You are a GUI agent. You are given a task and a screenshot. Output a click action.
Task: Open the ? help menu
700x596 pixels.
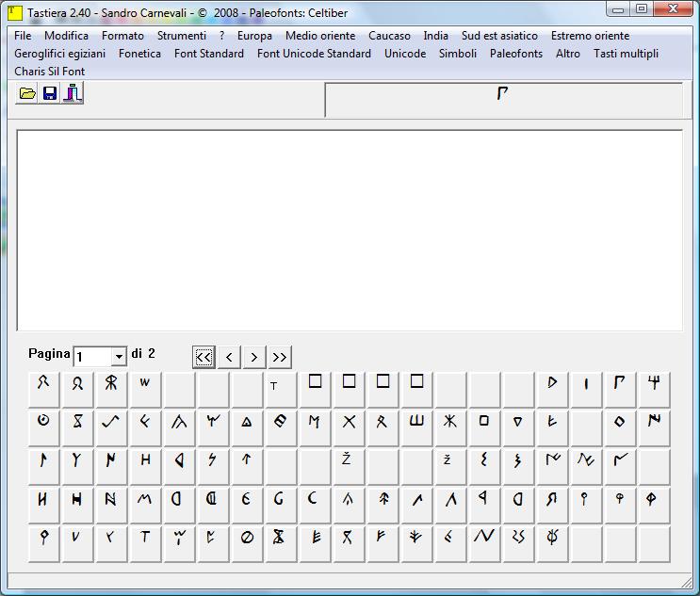point(222,36)
